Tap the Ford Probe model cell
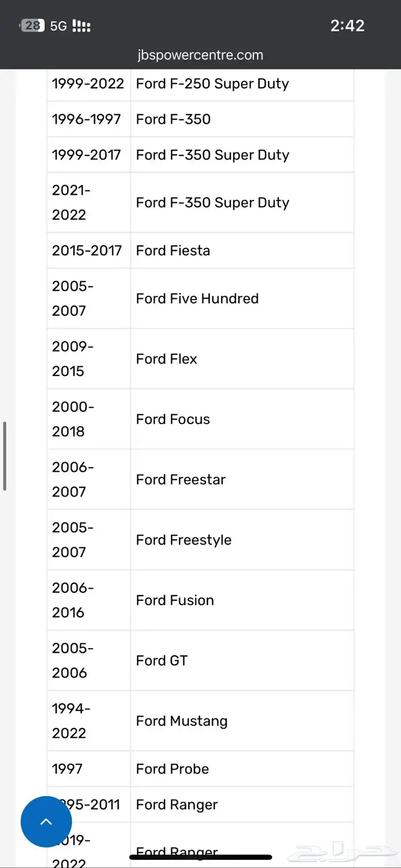This screenshot has height=868, width=401. pyautogui.click(x=172, y=769)
